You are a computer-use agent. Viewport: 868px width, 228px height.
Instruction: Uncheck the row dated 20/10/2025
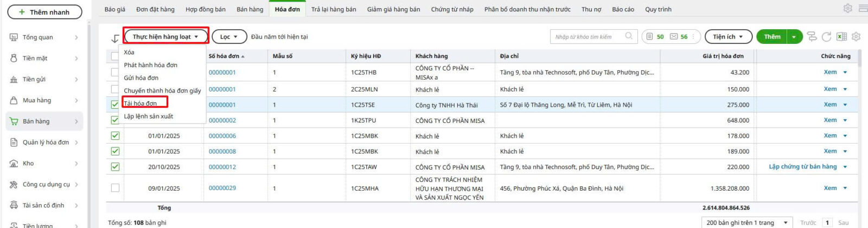point(115,167)
